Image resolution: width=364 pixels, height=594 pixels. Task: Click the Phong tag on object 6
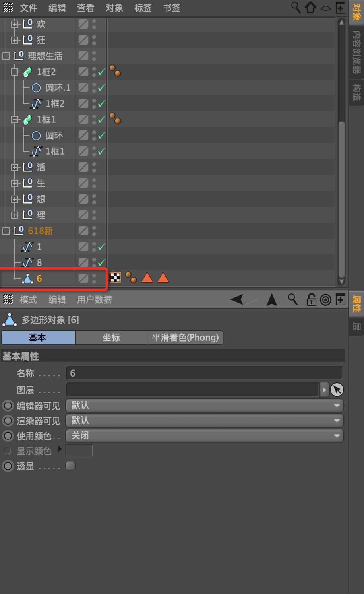[x=131, y=278]
